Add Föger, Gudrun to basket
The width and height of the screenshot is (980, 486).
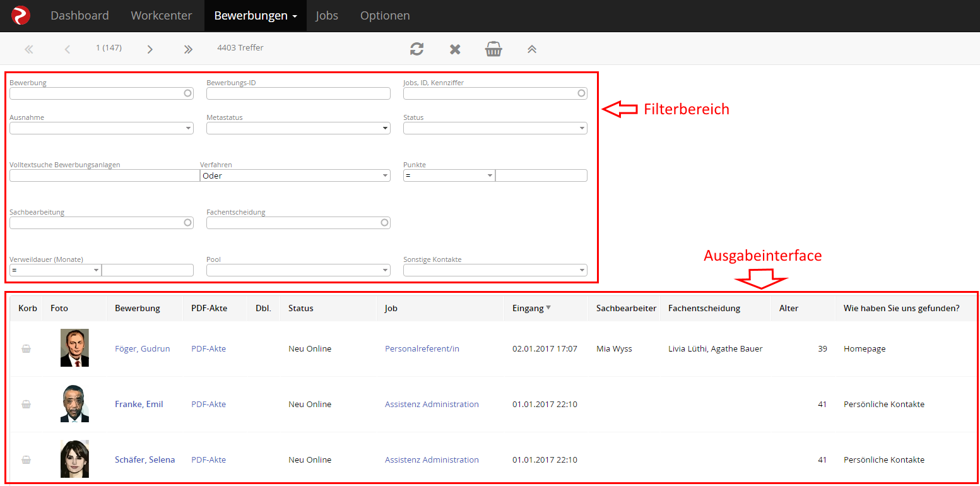click(x=26, y=348)
